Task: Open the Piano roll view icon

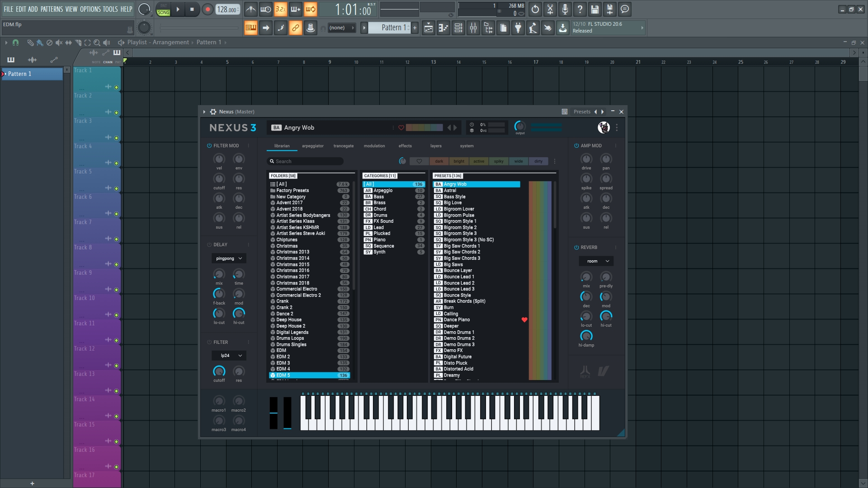Action: (x=443, y=28)
